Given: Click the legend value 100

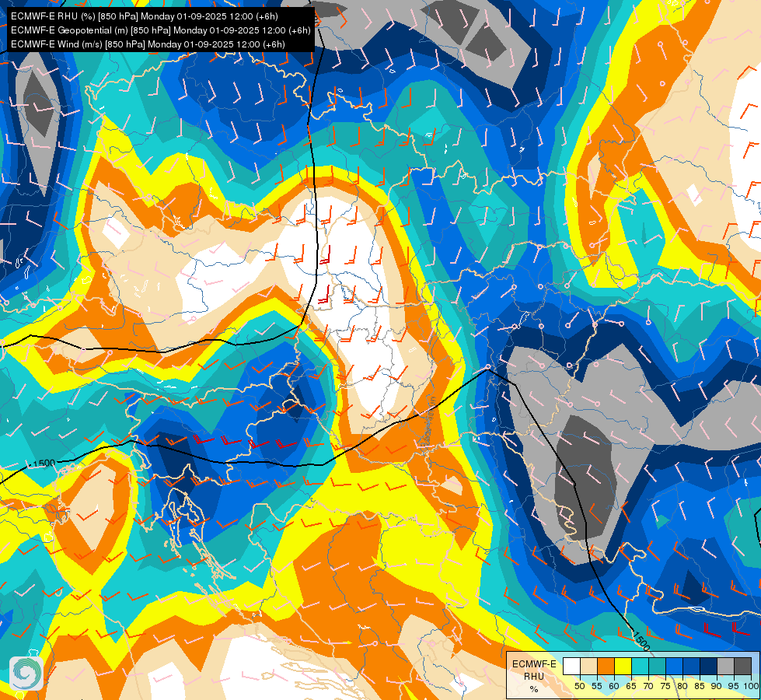Looking at the screenshot, I should click(752, 686).
